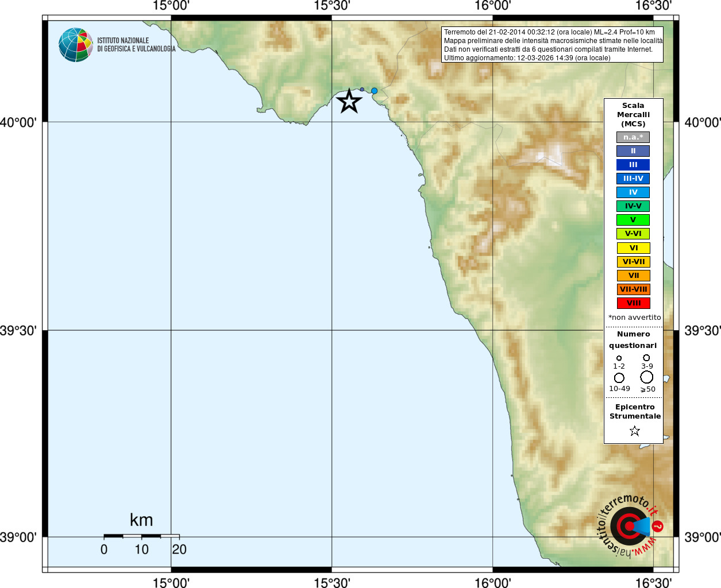Click the left axis label 39°00'
Image resolution: width=721 pixels, height=588 pixels.
18,537
